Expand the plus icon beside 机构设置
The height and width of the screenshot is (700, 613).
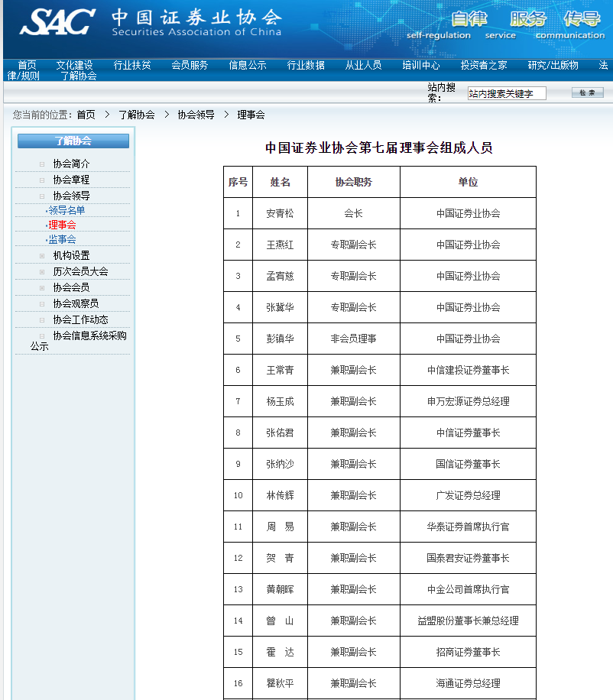tap(42, 256)
